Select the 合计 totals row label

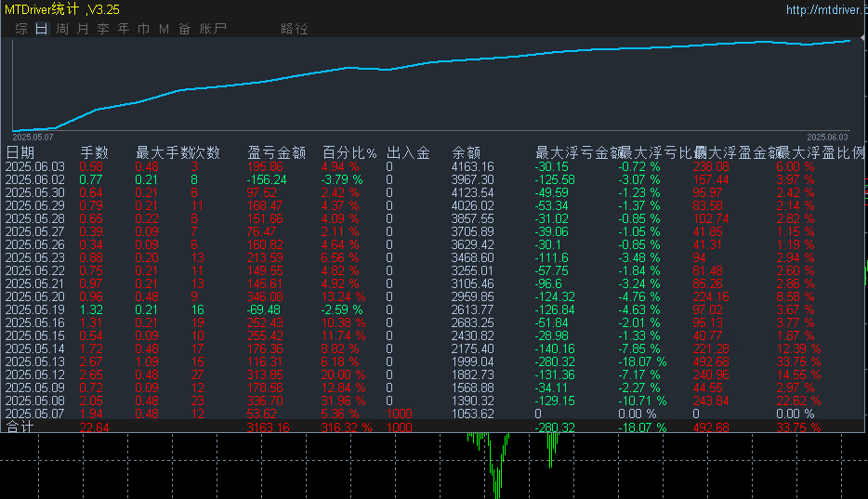click(20, 427)
